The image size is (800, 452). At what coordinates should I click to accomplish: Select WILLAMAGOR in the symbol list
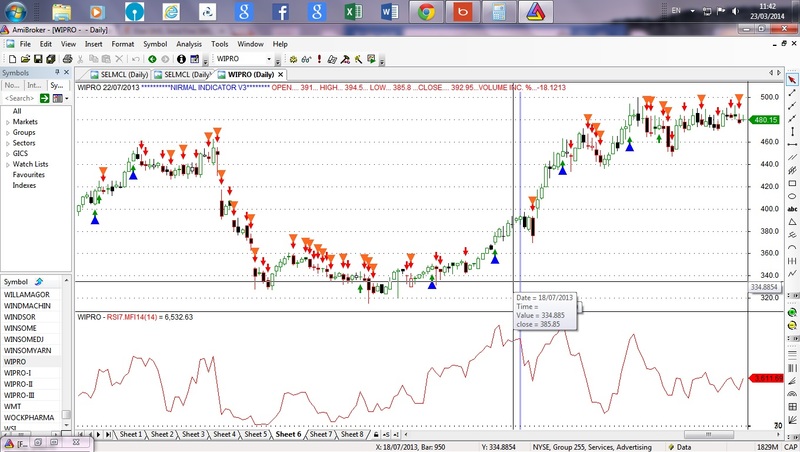pos(27,294)
